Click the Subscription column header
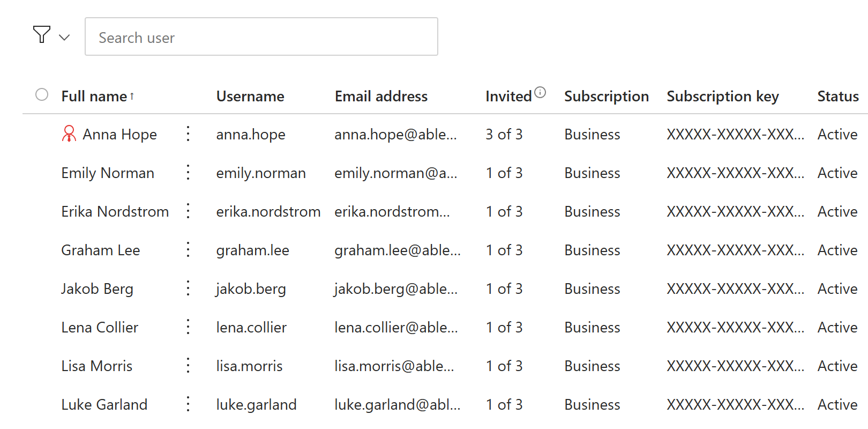 (x=607, y=97)
